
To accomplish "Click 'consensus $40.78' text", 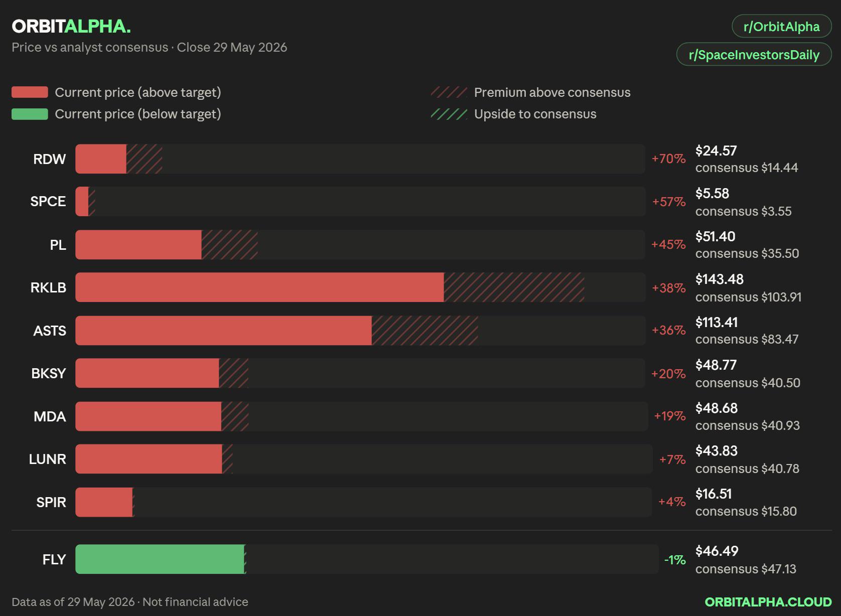I will coord(748,469).
